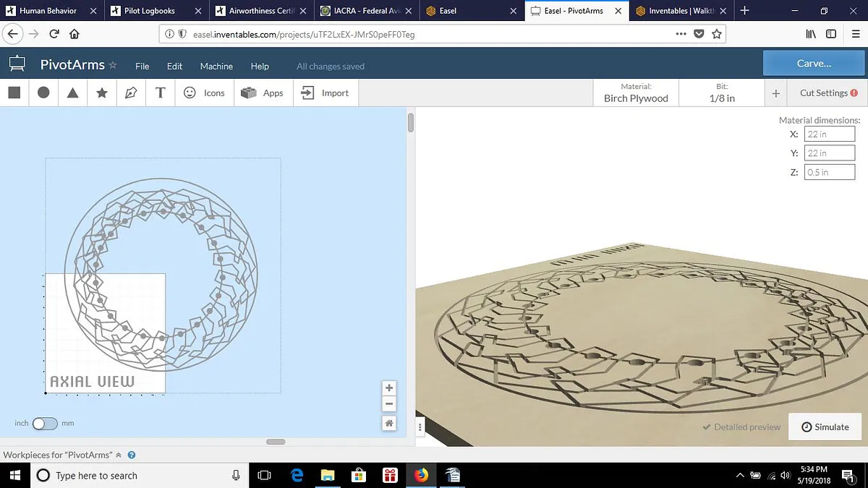Select the pen drawing tool

tap(131, 93)
